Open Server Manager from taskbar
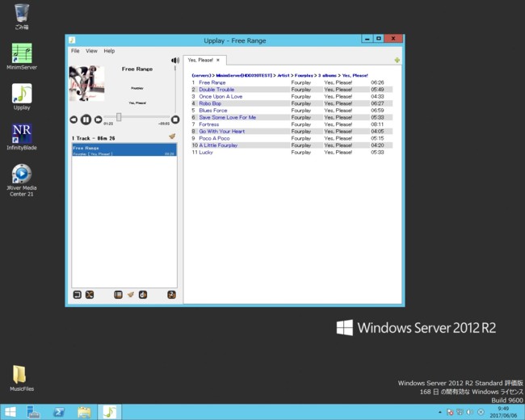 pos(33,412)
